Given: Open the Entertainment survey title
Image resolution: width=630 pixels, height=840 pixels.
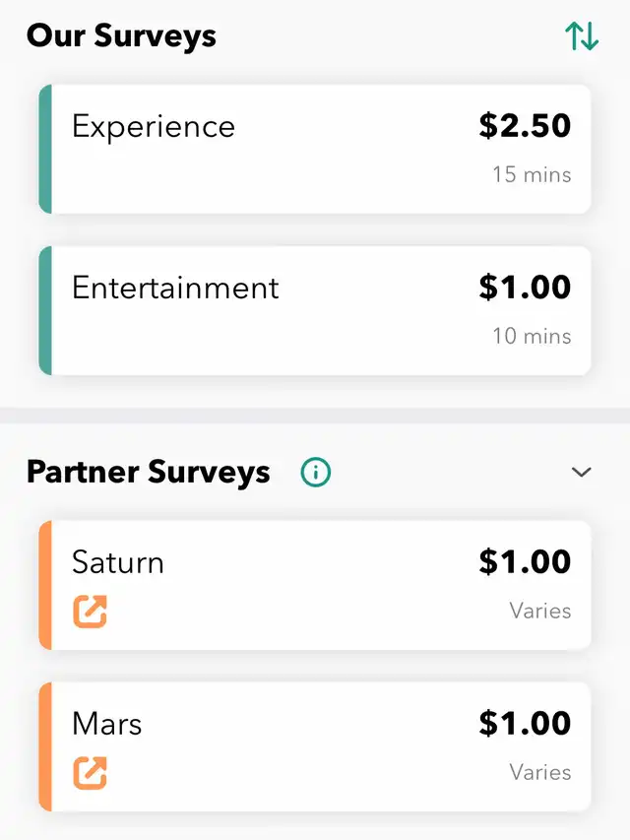Looking at the screenshot, I should coord(175,288).
